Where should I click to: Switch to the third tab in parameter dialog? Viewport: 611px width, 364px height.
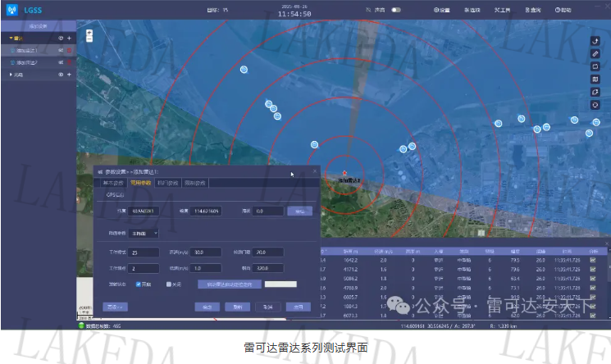[x=168, y=183]
